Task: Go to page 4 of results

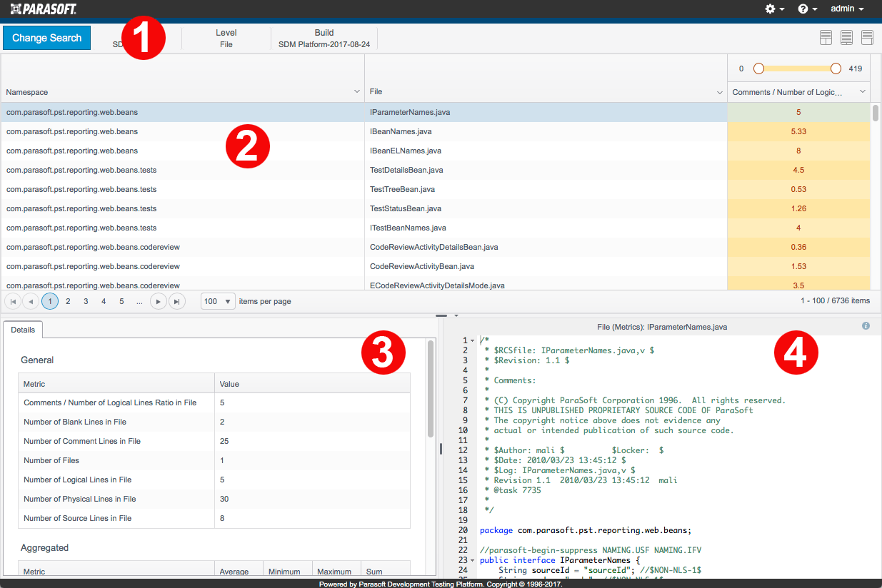Action: click(x=104, y=301)
